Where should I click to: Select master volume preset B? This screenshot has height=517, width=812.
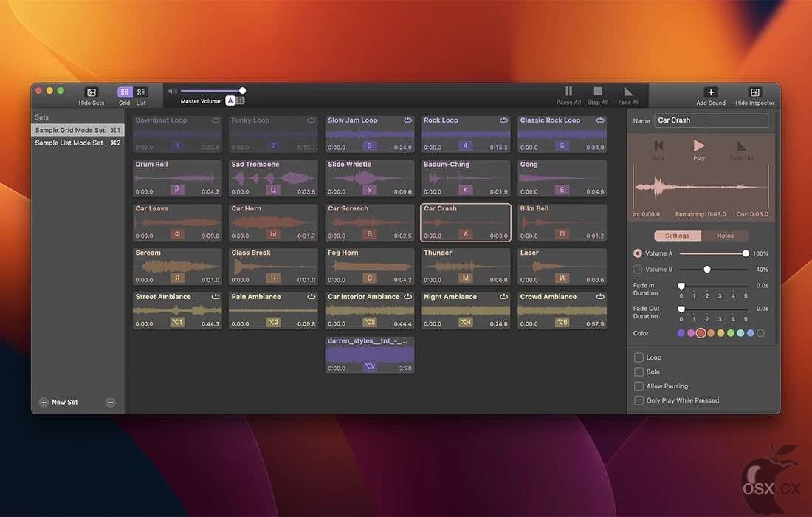coord(241,100)
